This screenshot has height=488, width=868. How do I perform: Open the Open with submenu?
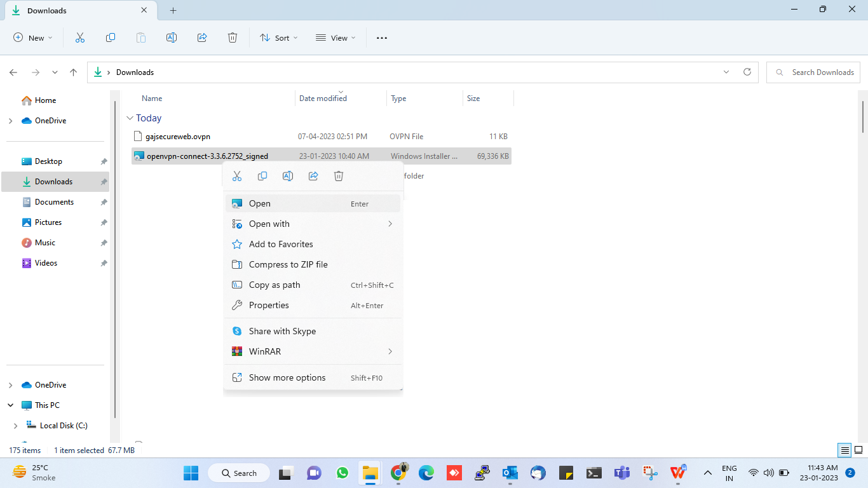pyautogui.click(x=313, y=224)
